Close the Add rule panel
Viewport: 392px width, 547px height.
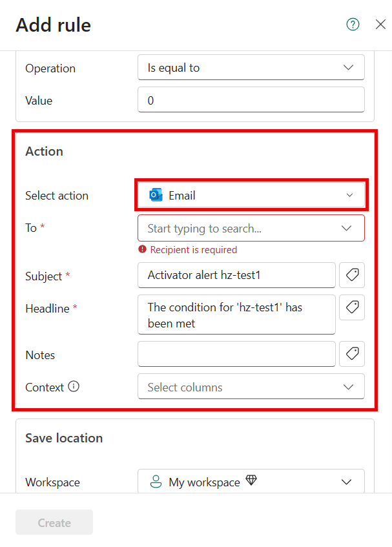tap(380, 25)
